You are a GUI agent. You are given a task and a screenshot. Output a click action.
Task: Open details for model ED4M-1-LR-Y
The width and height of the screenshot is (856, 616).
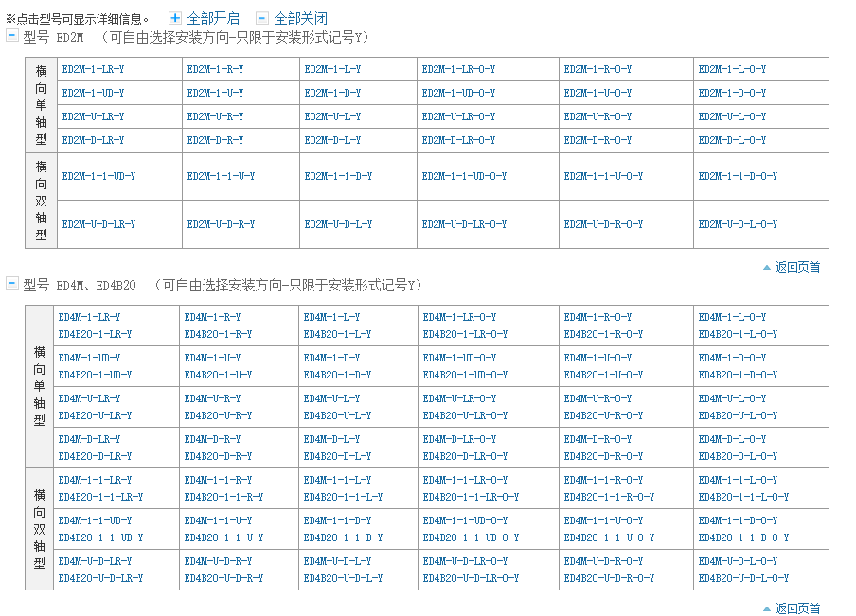pyautogui.click(x=91, y=316)
